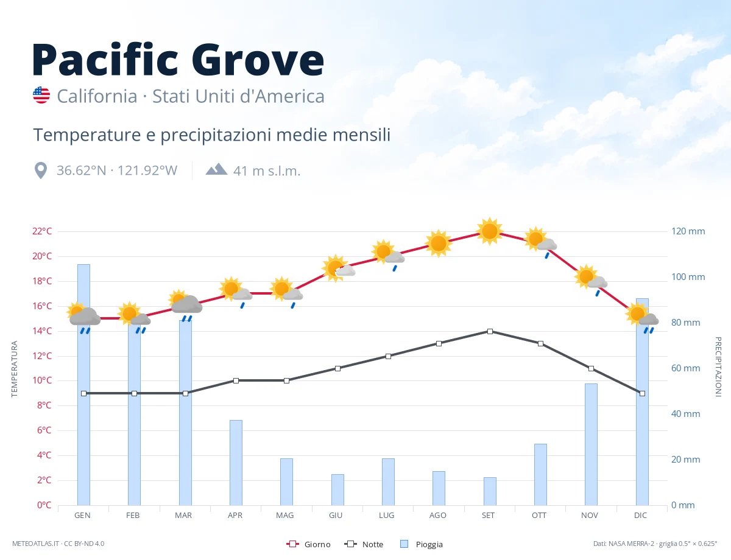This screenshot has height=560, width=731.
Task: Click the September night temperature marker
Action: (x=490, y=331)
